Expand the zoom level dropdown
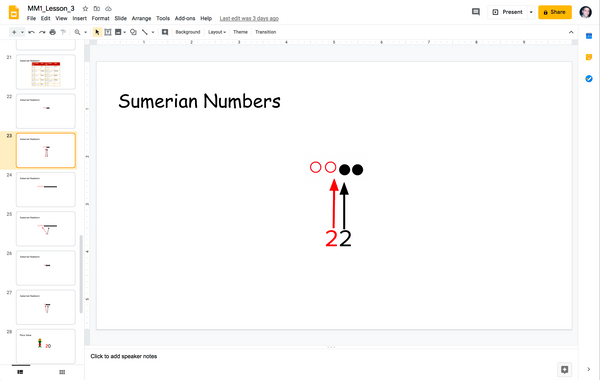Screen dimensions: 600x380 [85, 32]
